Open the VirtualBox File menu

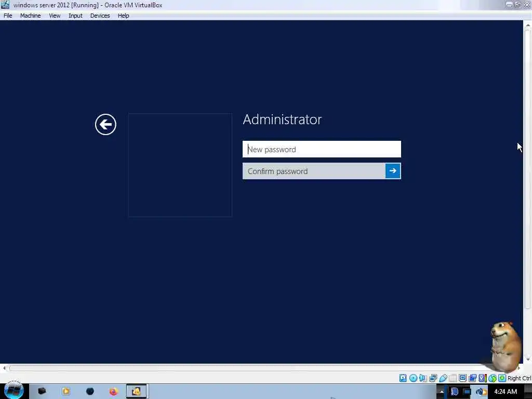pos(8,16)
